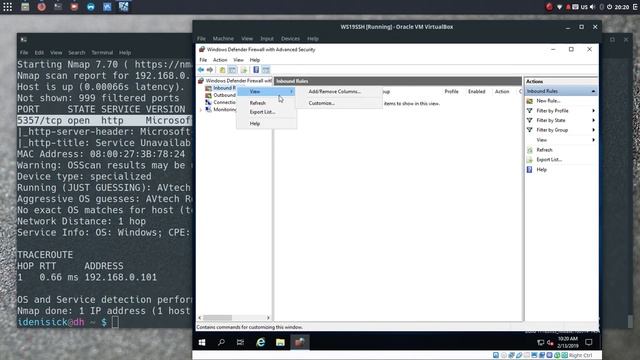Viewport: 640px width, 360px height.
Task: Click the Profile column header
Action: [451, 91]
